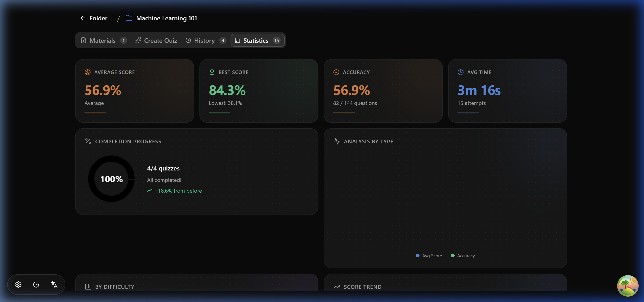Open the settings gear icon

(18, 285)
